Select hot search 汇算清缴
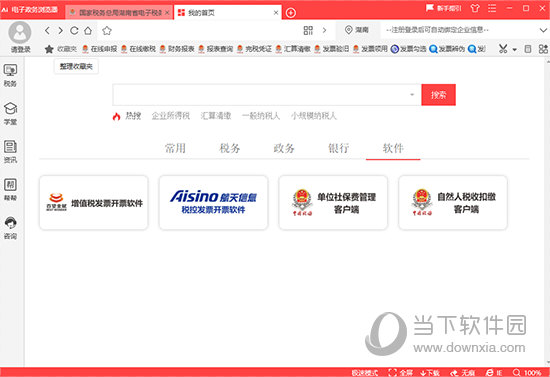The width and height of the screenshot is (550, 377). point(216,116)
